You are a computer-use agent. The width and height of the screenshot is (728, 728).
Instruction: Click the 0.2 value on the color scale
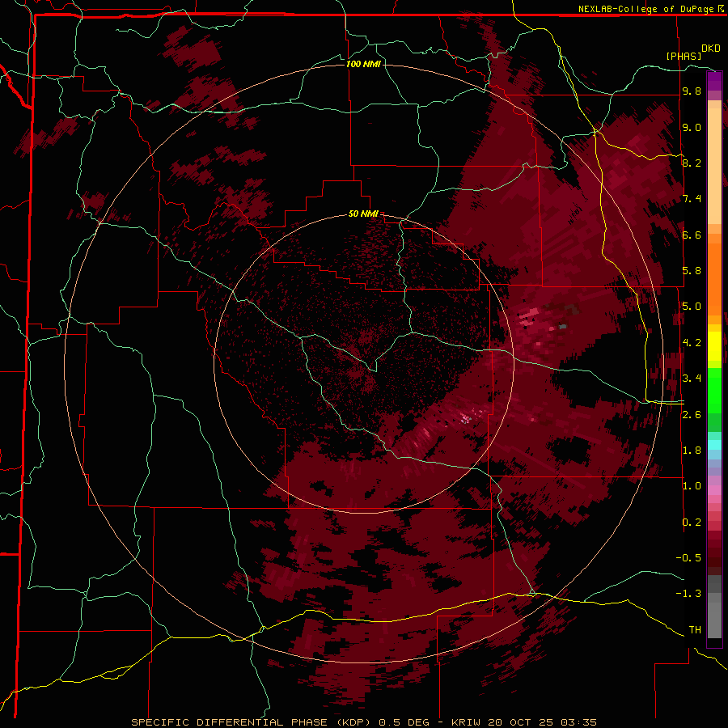pos(692,523)
